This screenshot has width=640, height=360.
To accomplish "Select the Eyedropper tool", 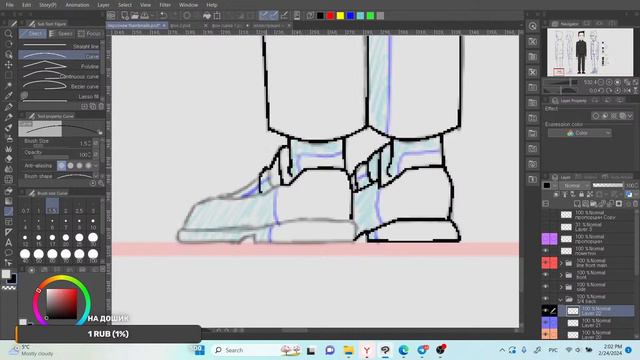I will click(x=8, y=96).
